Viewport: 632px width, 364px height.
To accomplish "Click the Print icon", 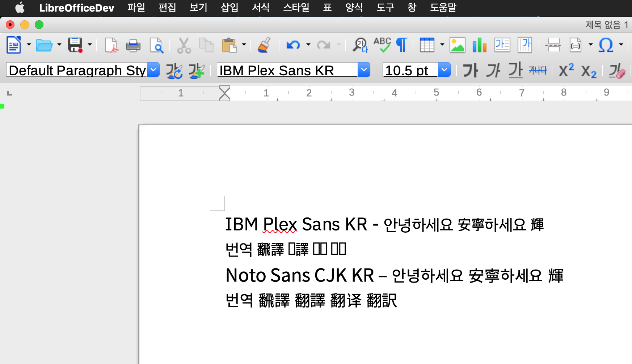I will point(133,45).
